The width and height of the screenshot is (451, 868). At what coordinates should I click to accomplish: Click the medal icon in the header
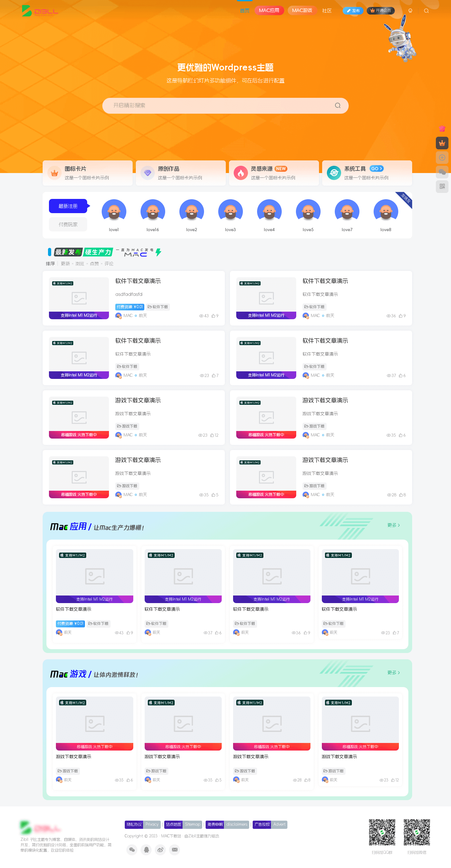click(x=410, y=11)
